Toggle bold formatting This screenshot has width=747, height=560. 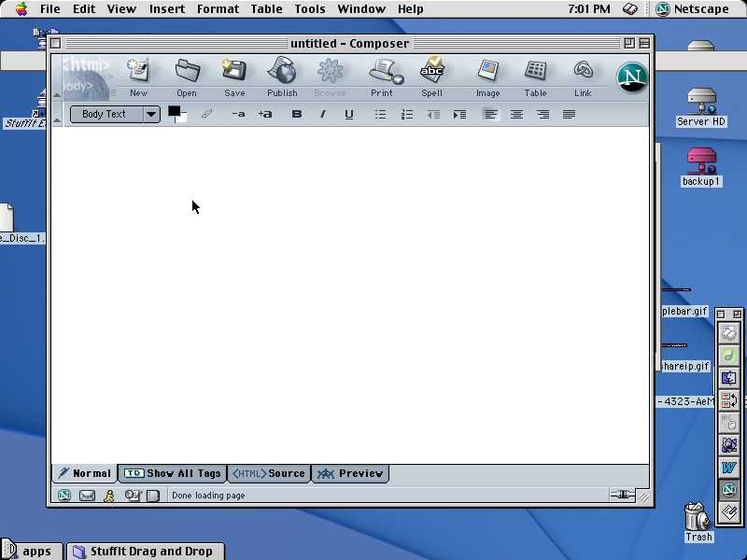(x=297, y=115)
